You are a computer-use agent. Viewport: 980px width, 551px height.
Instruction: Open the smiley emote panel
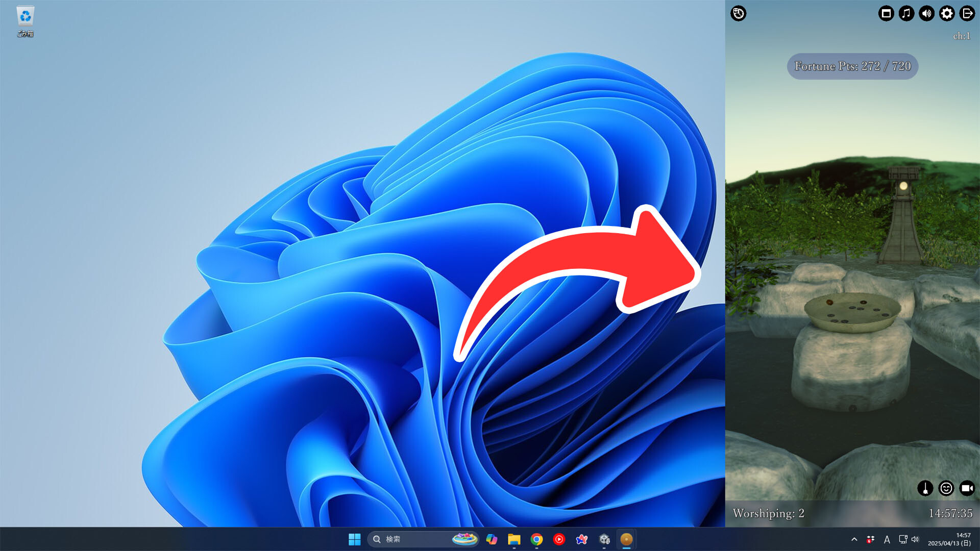tap(946, 488)
